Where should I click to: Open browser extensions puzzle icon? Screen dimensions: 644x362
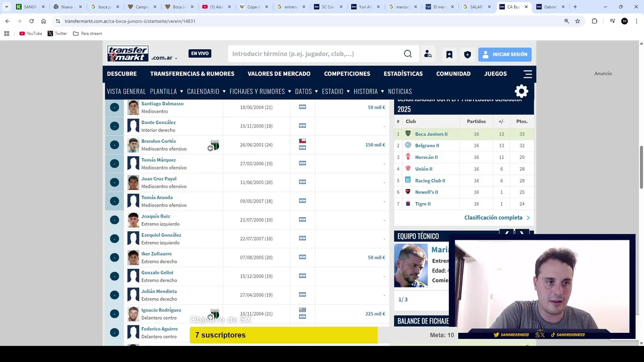pos(594,21)
